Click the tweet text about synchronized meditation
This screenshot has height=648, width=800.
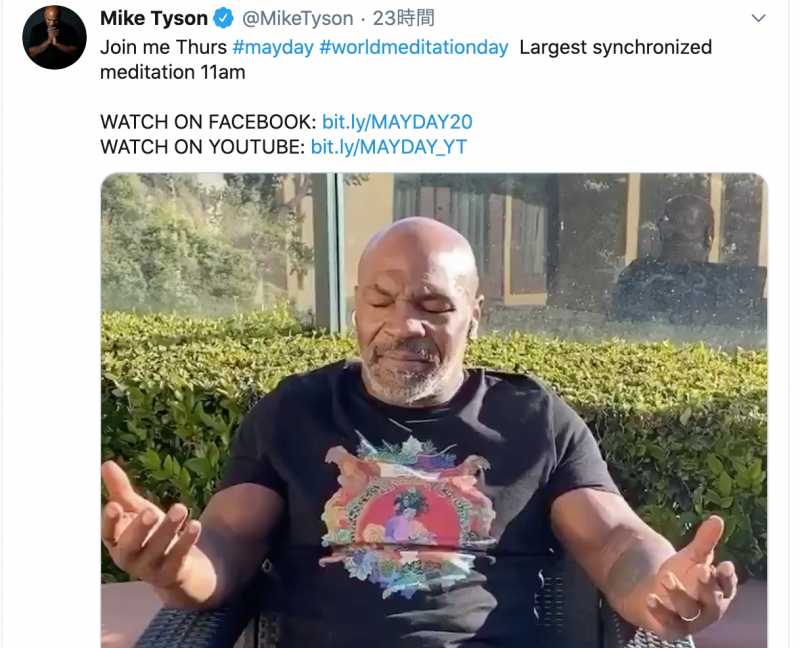(x=406, y=60)
